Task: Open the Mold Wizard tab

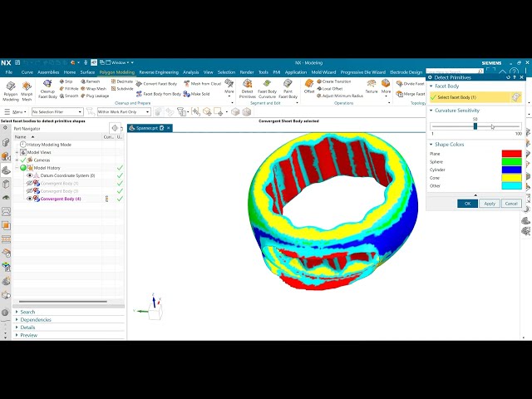Action: click(x=323, y=72)
